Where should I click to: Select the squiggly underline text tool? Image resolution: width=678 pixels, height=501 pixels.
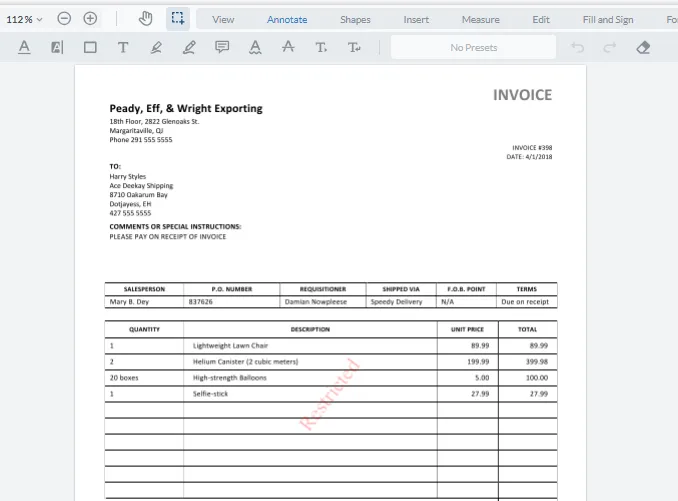pos(255,47)
